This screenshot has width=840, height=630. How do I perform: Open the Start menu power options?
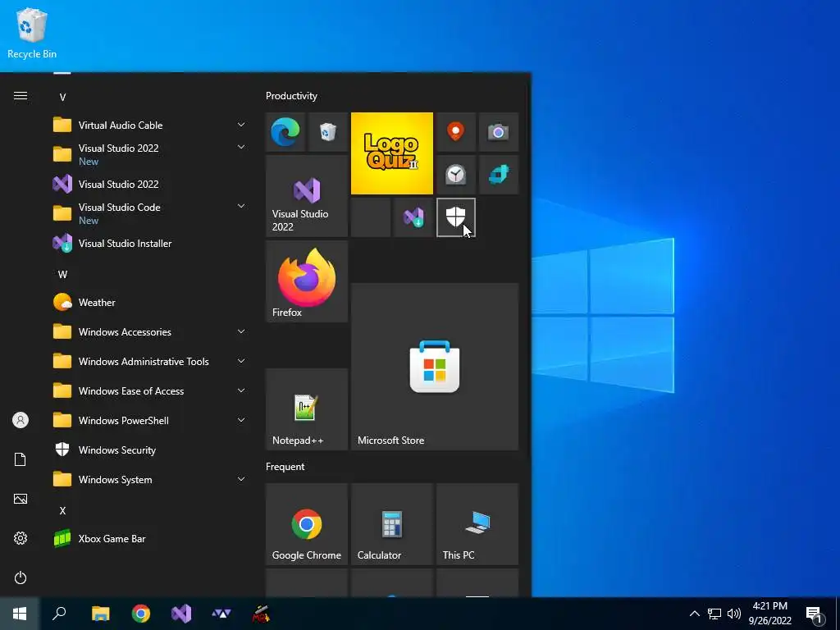point(21,577)
